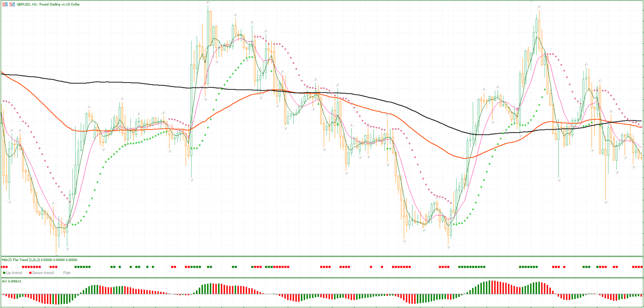Select the GBPUSD, H1 chart title text

click(48, 4)
